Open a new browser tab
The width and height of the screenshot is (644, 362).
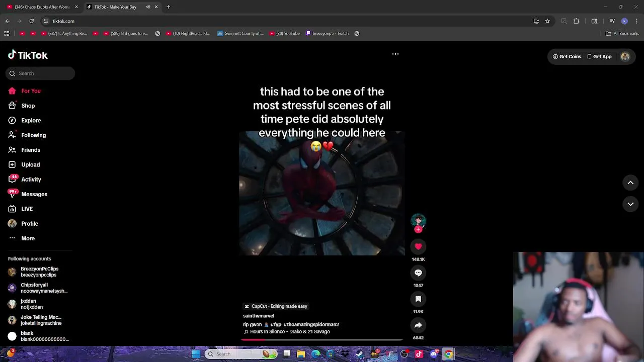pos(169,7)
